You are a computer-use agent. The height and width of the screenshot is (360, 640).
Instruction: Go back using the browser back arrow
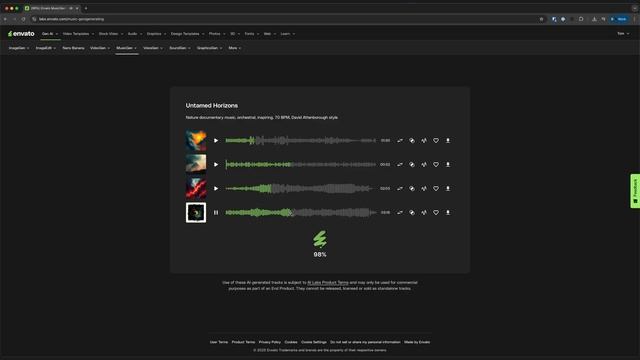click(x=5, y=19)
